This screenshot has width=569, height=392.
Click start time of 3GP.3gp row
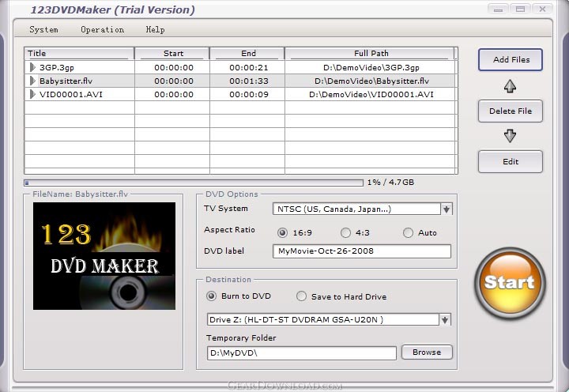(174, 67)
